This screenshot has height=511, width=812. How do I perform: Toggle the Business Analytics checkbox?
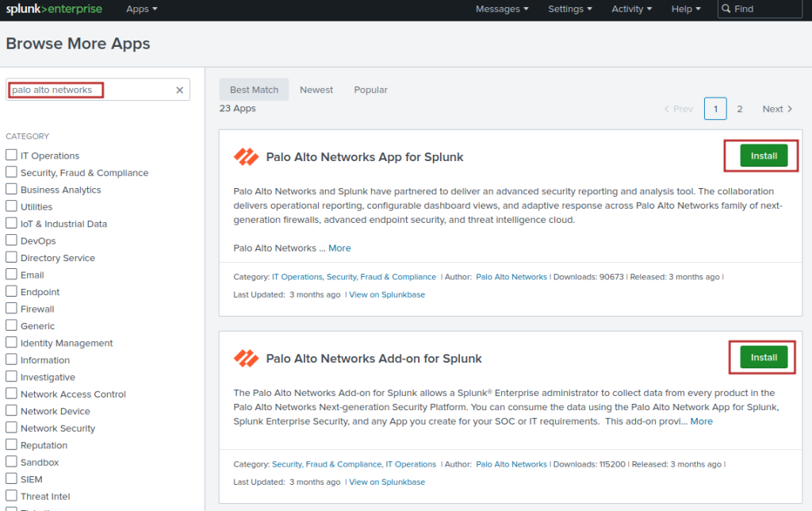11,189
